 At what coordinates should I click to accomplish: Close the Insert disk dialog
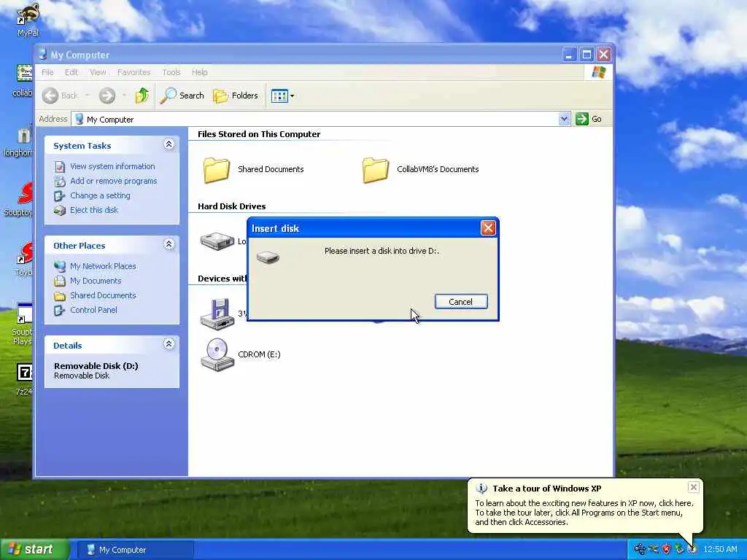(488, 228)
